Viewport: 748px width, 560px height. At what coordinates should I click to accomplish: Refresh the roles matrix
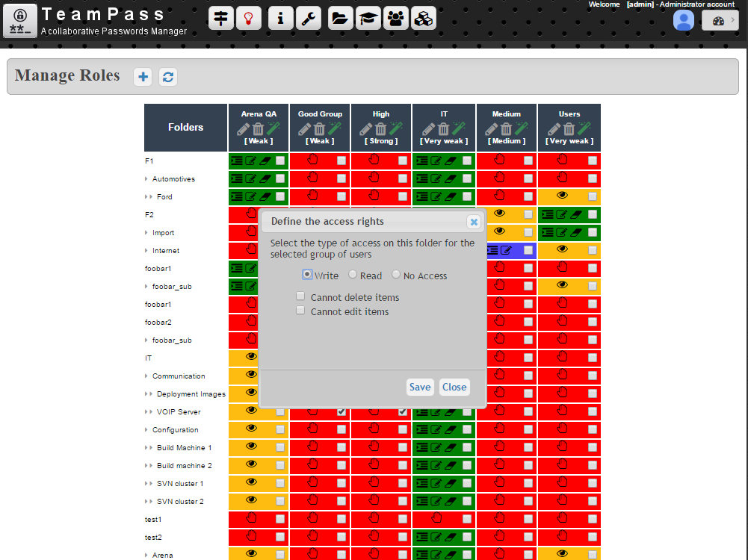pos(168,77)
